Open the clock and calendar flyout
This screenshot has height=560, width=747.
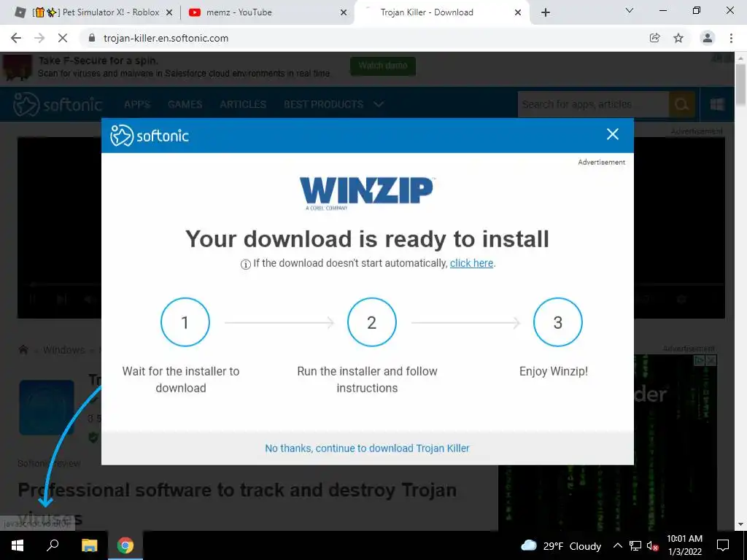[x=684, y=545]
